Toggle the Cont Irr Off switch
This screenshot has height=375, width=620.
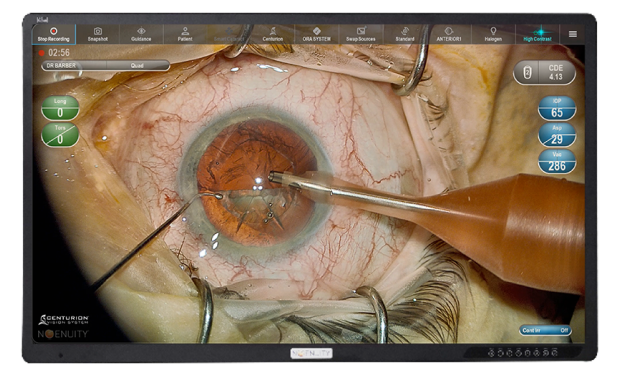pos(545,330)
